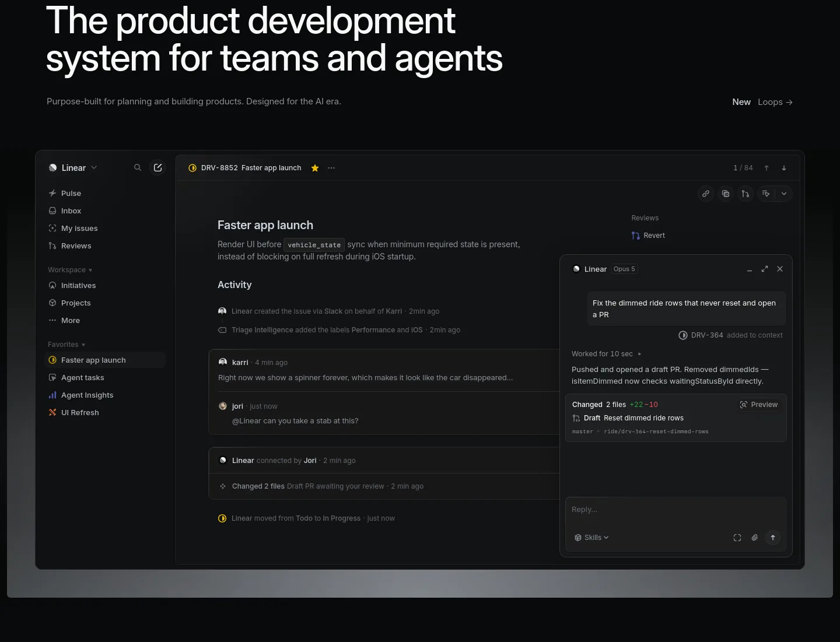Viewport: 840px width, 642px height.
Task: Expand the Linear agent chat panel
Action: [x=765, y=269]
